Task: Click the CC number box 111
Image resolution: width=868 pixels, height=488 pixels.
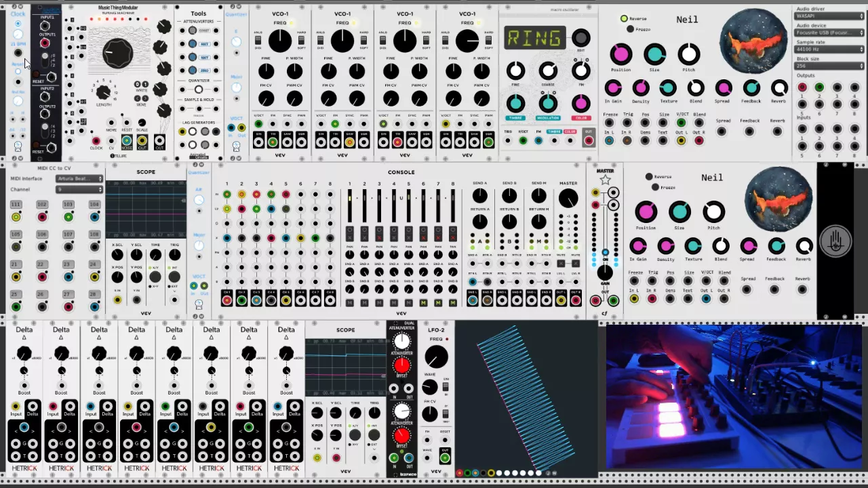Action: 16,205
